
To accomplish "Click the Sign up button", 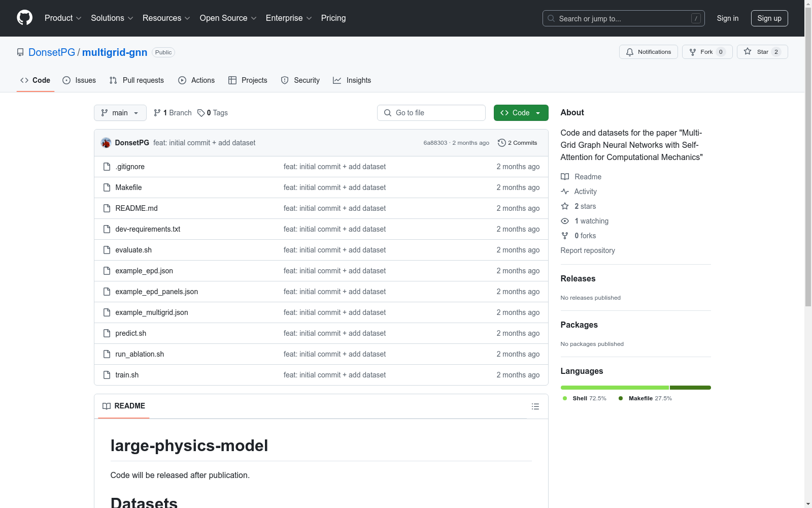I will pyautogui.click(x=769, y=18).
